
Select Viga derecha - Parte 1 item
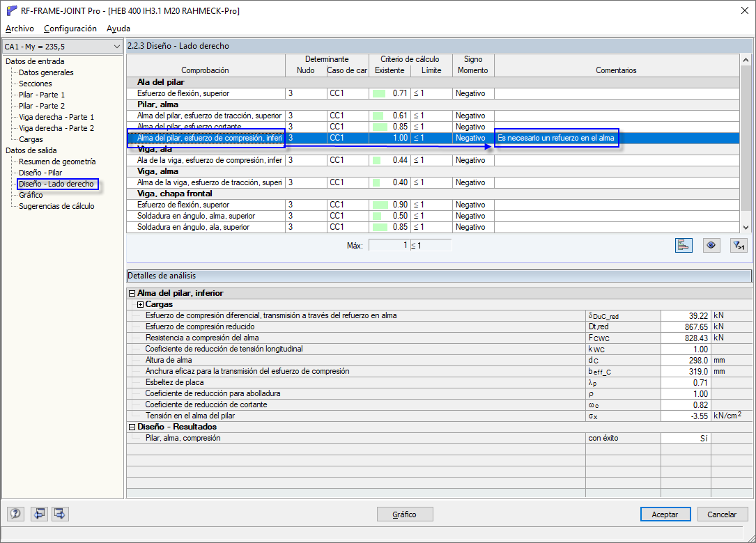point(56,116)
